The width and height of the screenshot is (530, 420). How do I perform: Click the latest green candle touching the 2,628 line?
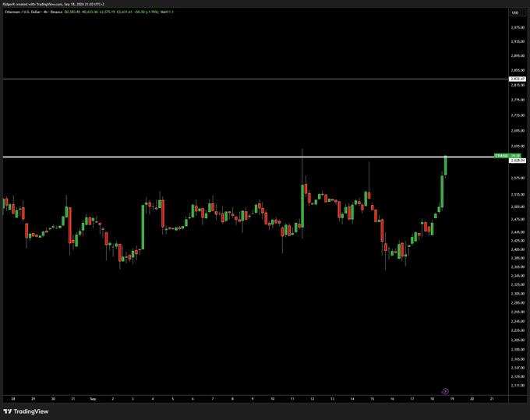pos(446,165)
